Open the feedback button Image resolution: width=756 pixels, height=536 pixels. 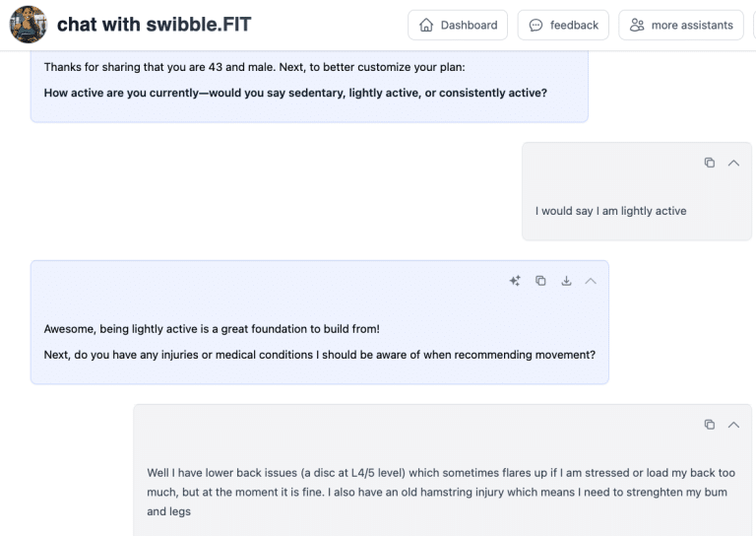tap(563, 25)
